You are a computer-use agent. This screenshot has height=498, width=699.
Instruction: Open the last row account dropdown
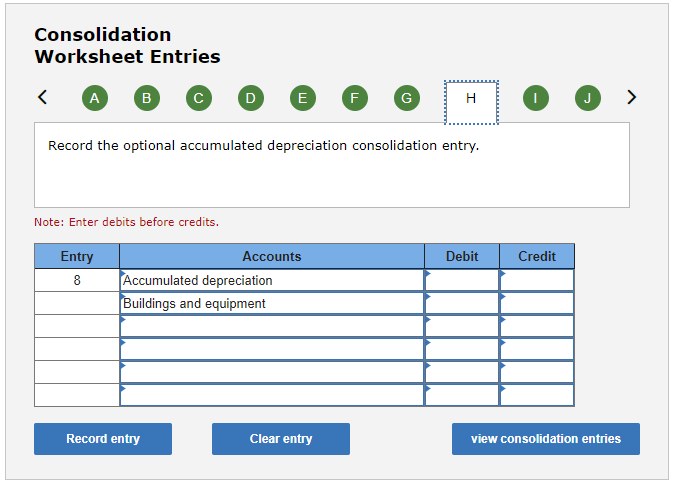[272, 395]
